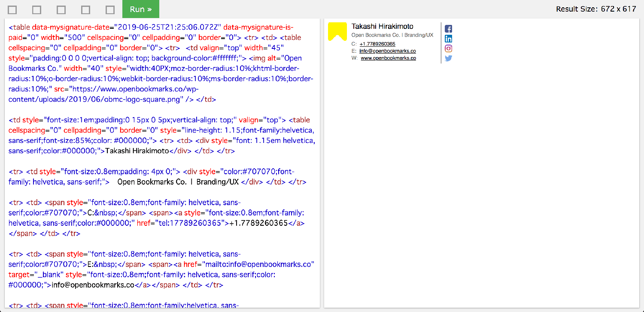Click the C: label in the signature preview

tap(354, 44)
